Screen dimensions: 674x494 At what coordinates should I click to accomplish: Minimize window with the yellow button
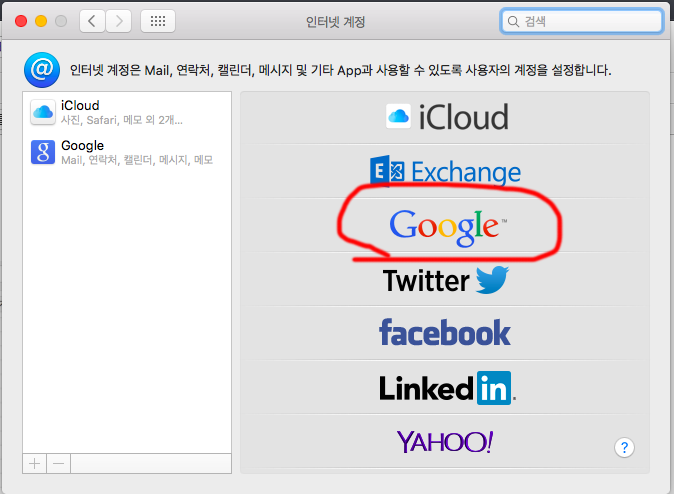tap(41, 21)
